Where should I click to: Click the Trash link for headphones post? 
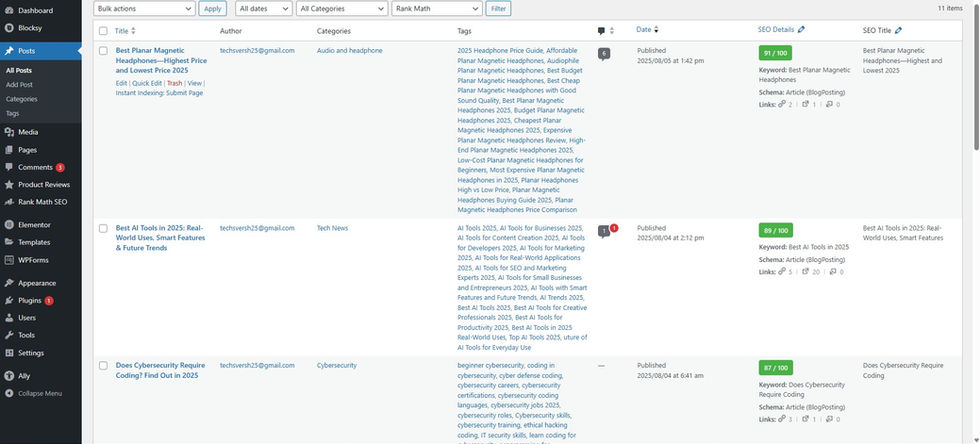pos(175,83)
